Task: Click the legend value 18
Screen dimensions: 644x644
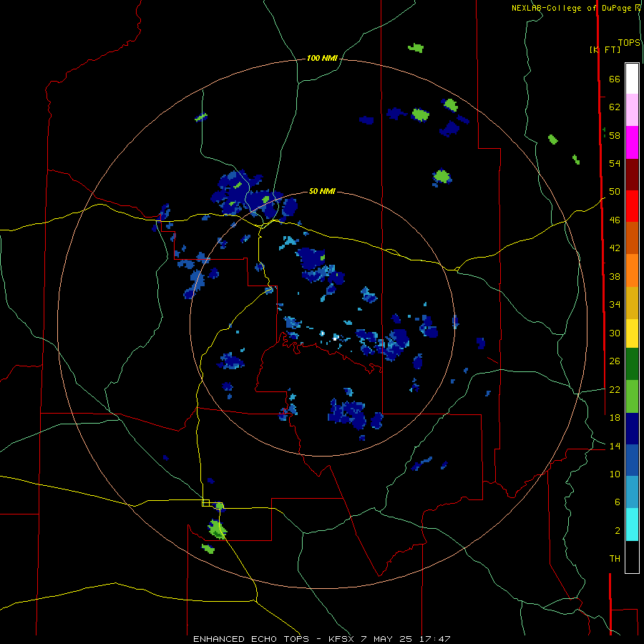Action: point(615,418)
